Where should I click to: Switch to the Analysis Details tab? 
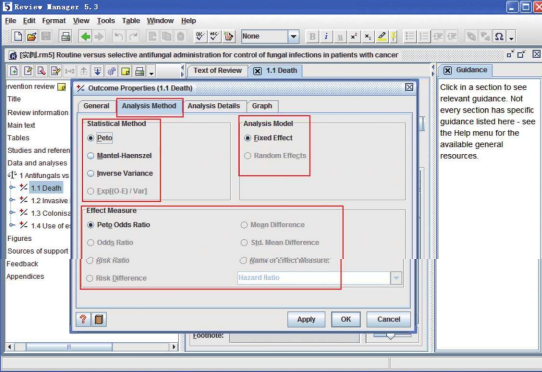click(214, 106)
